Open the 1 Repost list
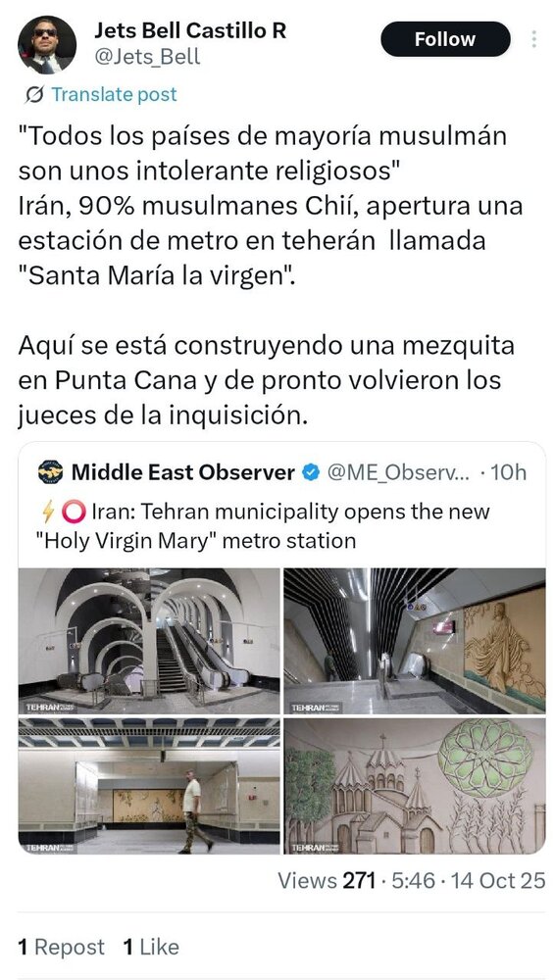 (62, 947)
